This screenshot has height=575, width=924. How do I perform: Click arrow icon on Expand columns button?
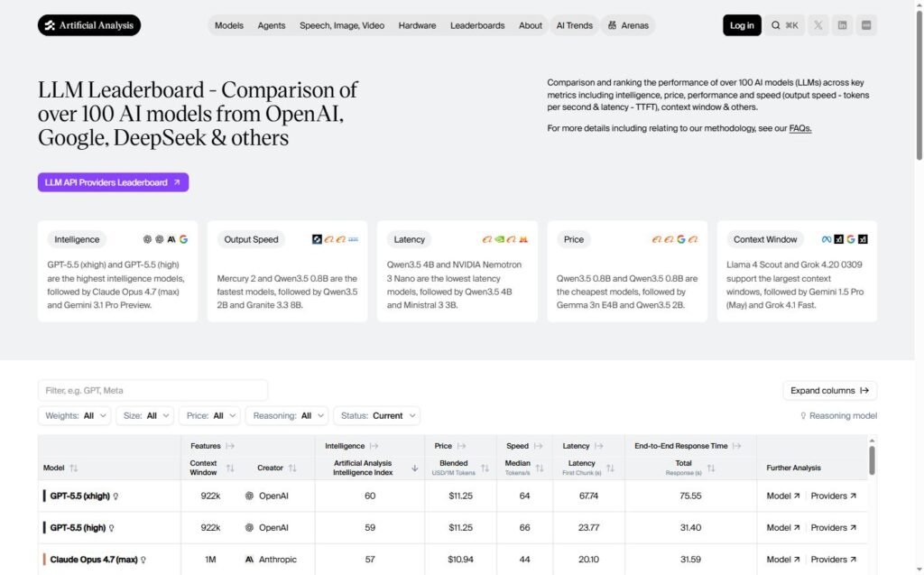point(864,391)
